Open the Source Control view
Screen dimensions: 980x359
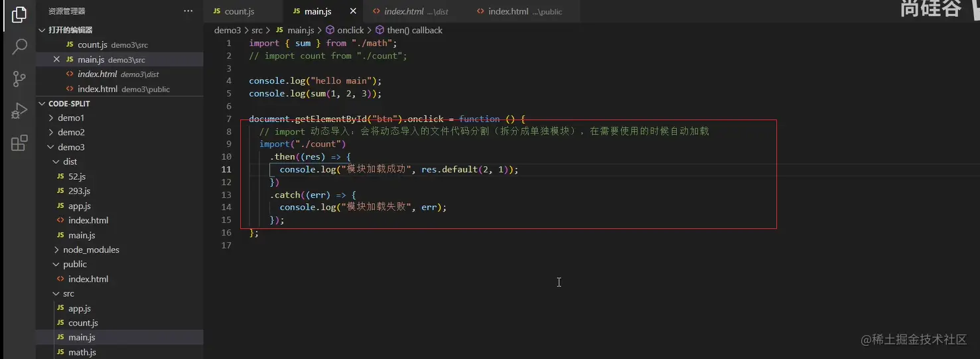(x=19, y=79)
